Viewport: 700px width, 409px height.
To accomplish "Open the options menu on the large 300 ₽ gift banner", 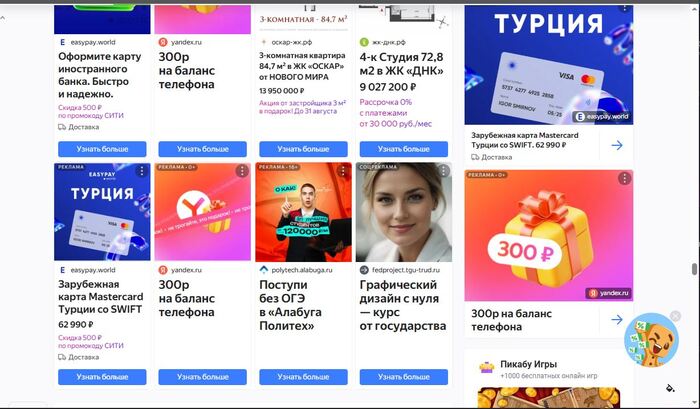I will (x=624, y=178).
